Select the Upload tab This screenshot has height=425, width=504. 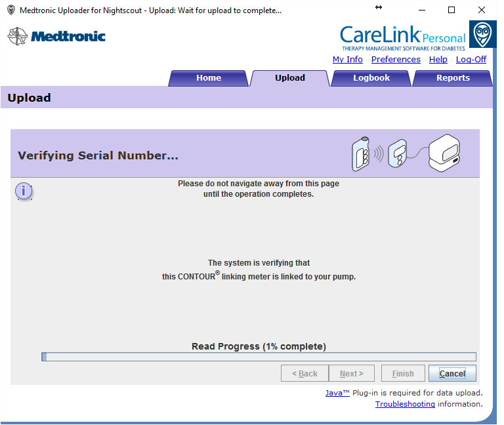[x=289, y=78]
